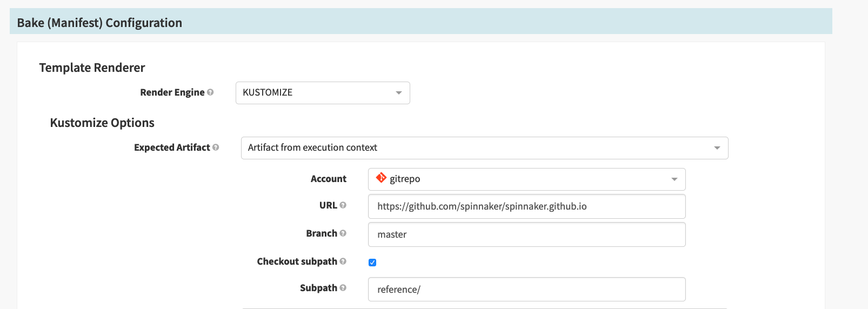Click the help icon beside Render Engine

(x=210, y=92)
